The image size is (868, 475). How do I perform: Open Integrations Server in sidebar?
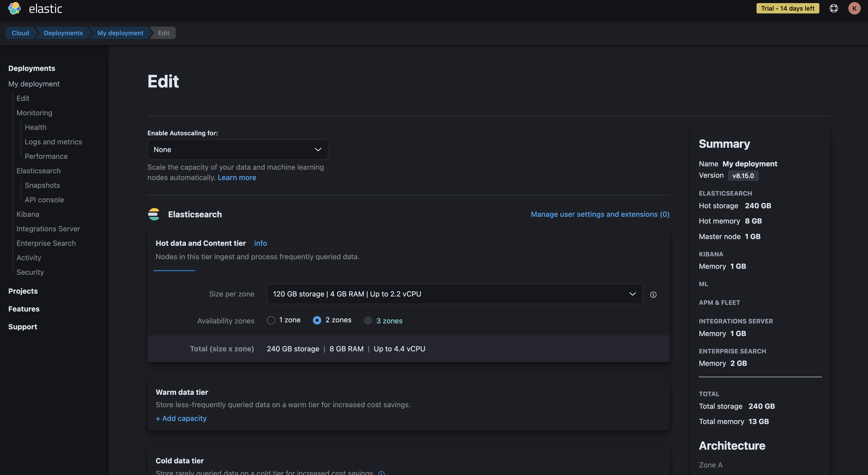48,229
